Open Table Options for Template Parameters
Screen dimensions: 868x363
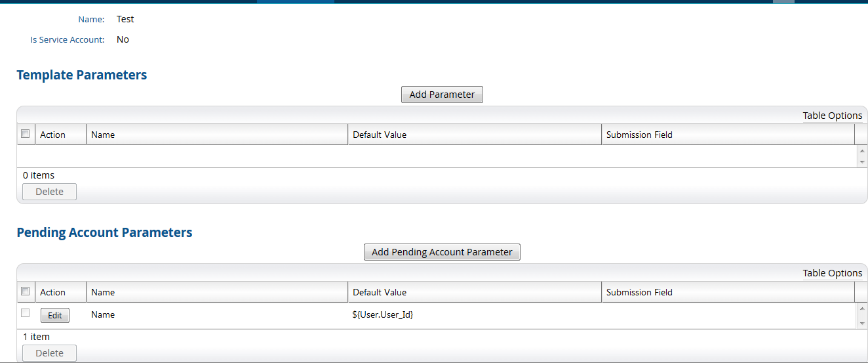pos(832,116)
